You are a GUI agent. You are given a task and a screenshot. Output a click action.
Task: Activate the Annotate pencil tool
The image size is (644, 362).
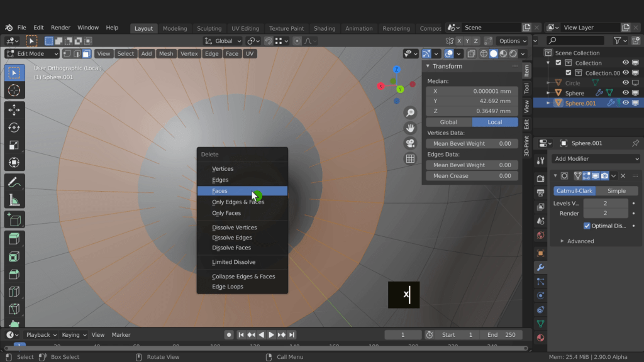14,182
